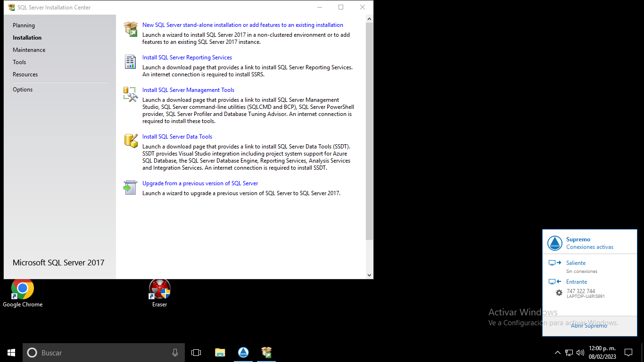Image resolution: width=644 pixels, height=362 pixels.
Task: Open File Explorer from the taskbar
Action: pos(220,353)
